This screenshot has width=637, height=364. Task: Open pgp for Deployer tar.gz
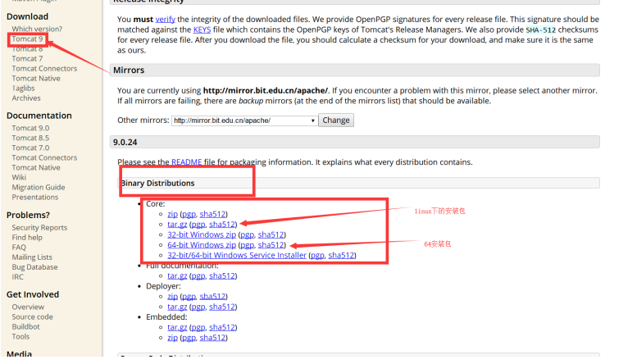click(198, 307)
